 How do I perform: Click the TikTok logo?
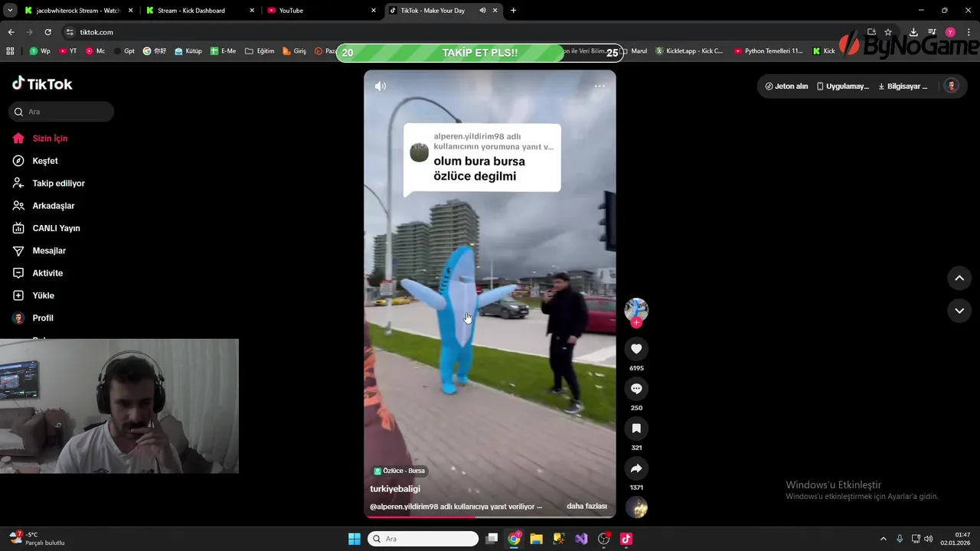(x=42, y=84)
